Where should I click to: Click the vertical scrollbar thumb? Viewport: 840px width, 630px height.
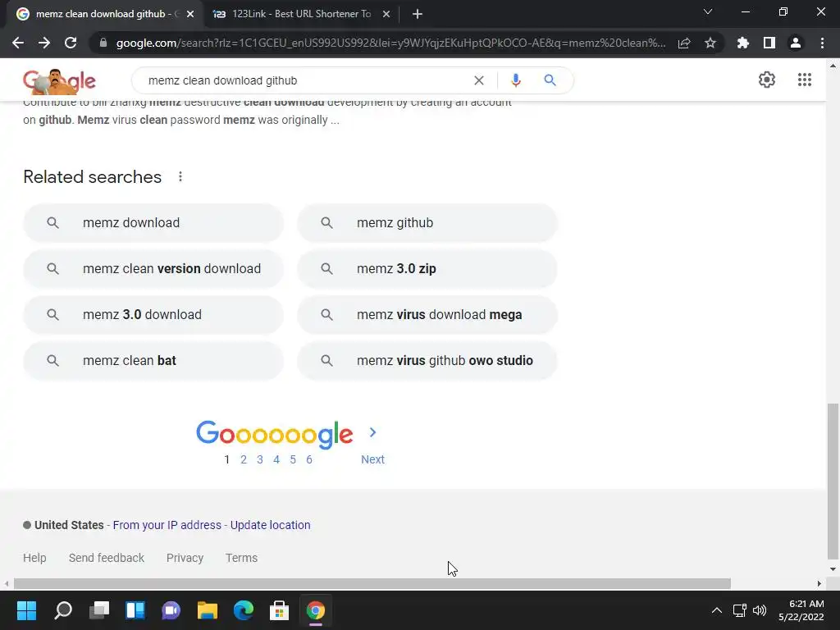point(833,481)
